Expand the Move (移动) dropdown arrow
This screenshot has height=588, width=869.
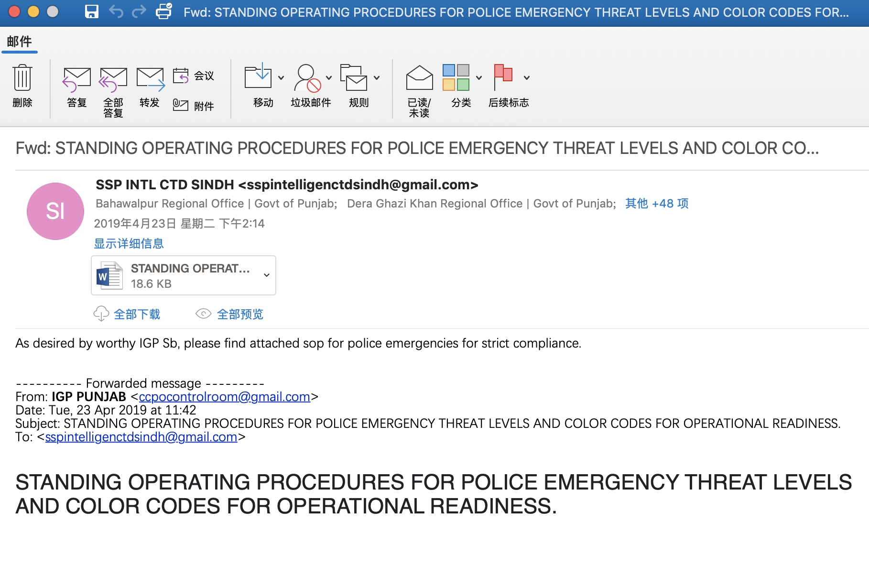(281, 77)
